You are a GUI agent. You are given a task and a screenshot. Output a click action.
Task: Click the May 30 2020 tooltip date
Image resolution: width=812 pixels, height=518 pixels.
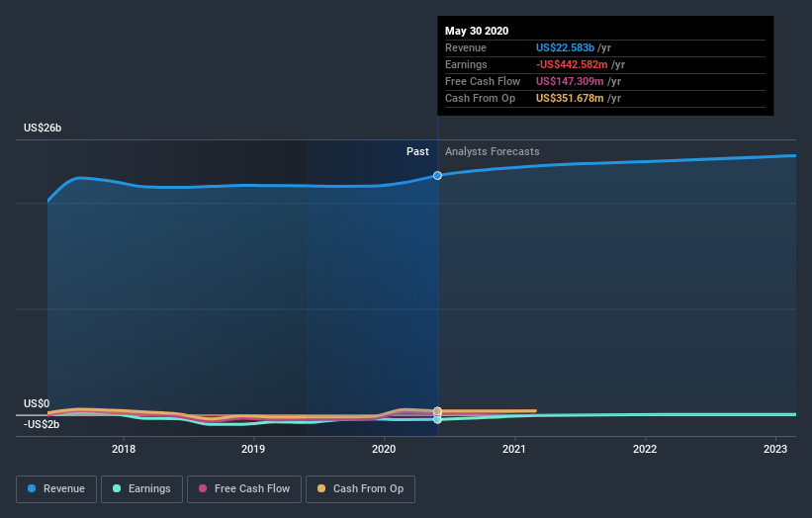pyautogui.click(x=477, y=31)
